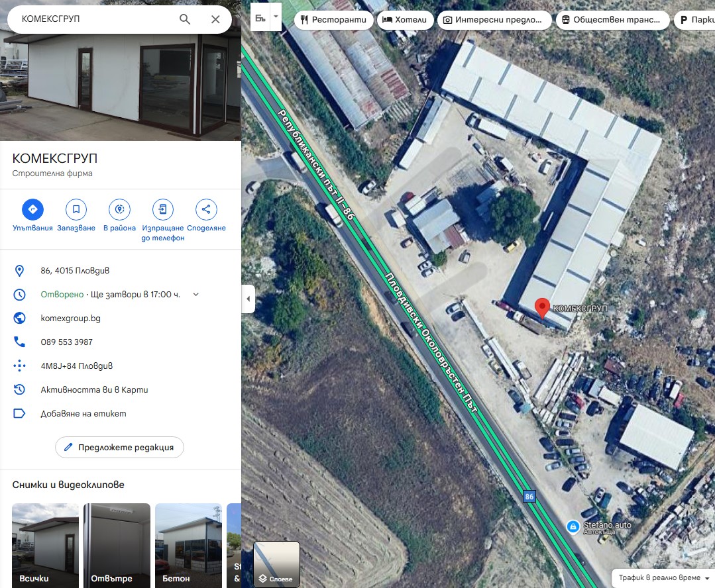Open komexgroup.bg website link

pos(71,318)
